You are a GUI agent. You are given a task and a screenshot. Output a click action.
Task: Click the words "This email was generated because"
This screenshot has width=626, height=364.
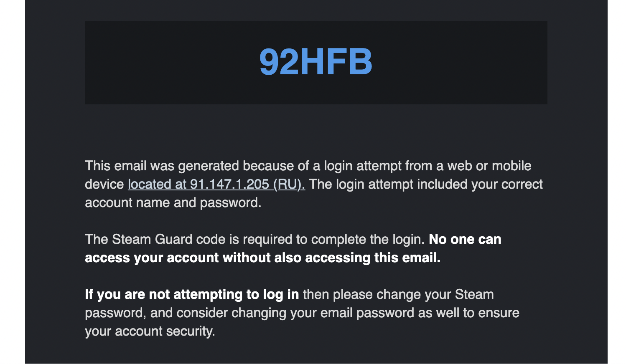coord(162,166)
